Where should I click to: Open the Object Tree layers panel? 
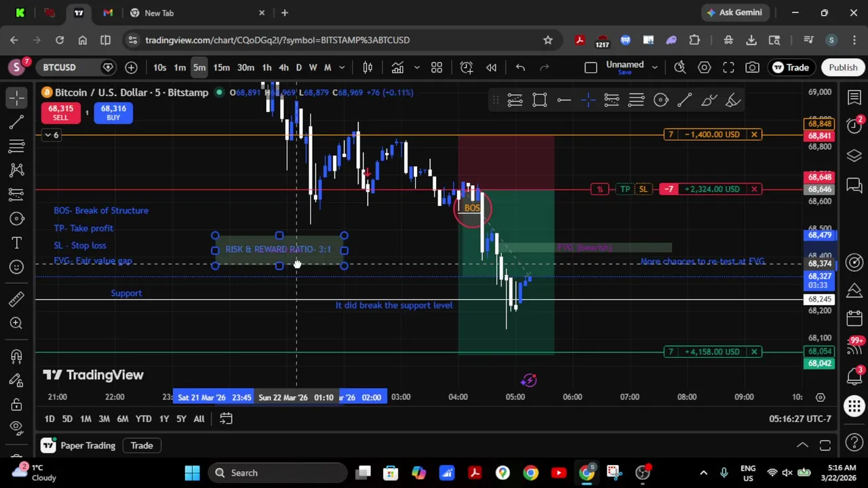click(x=854, y=156)
